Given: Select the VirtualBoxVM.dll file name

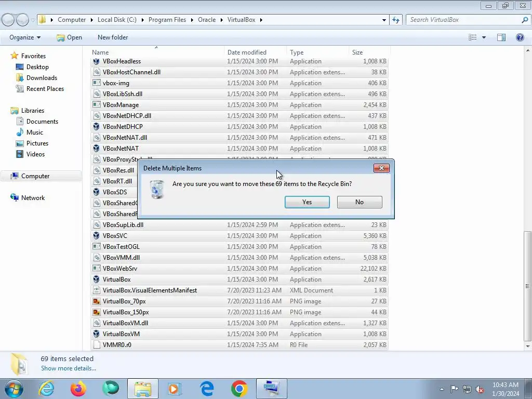Looking at the screenshot, I should point(125,323).
